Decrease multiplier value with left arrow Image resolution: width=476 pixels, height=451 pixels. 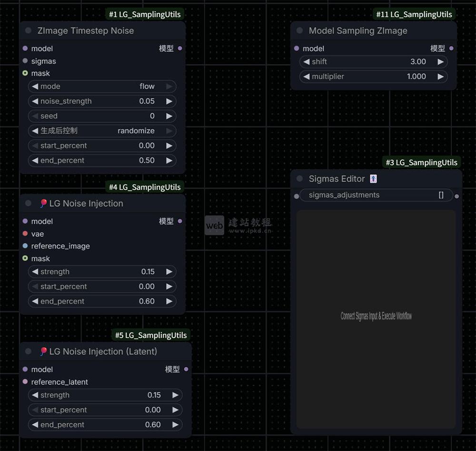point(307,77)
